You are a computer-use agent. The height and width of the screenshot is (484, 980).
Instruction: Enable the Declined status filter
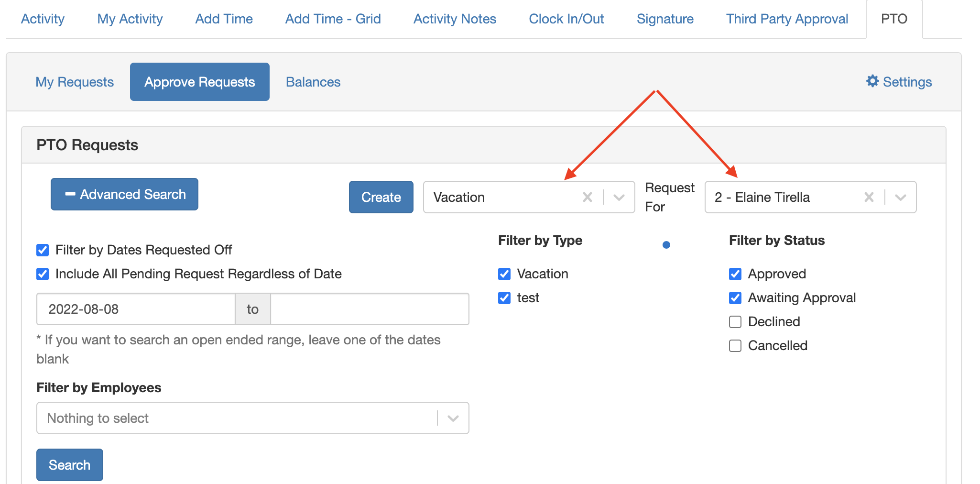(x=735, y=322)
